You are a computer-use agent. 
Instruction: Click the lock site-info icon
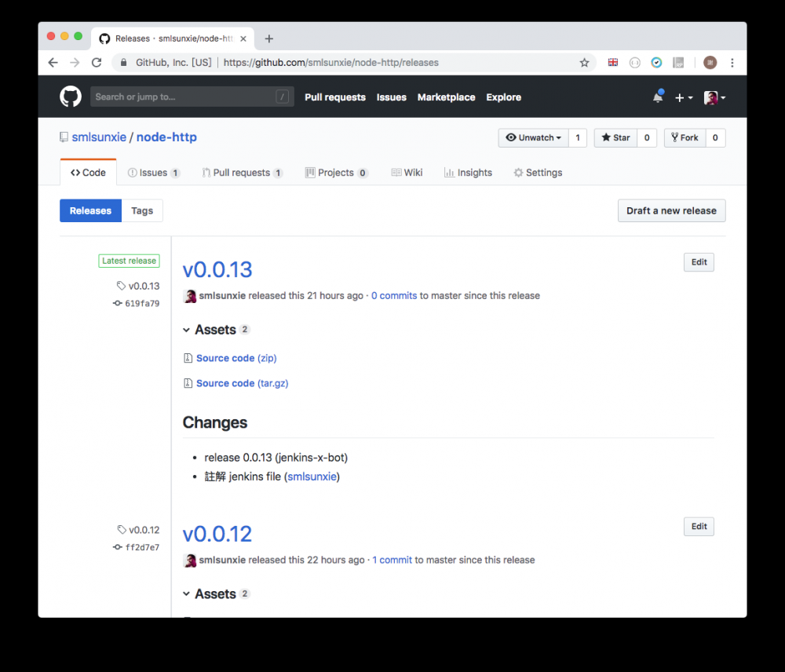(123, 63)
